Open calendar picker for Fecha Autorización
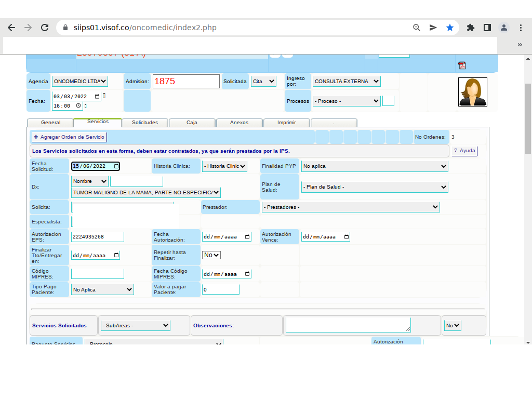 click(247, 237)
